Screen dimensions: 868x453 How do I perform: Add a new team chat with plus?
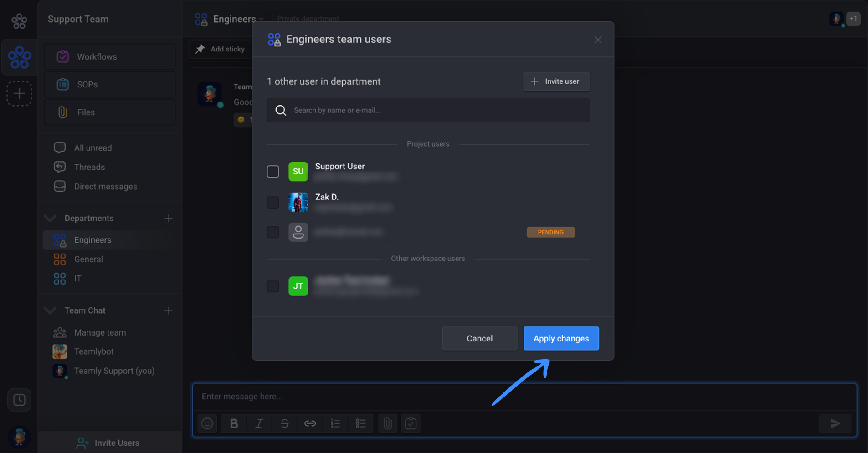pyautogui.click(x=169, y=310)
